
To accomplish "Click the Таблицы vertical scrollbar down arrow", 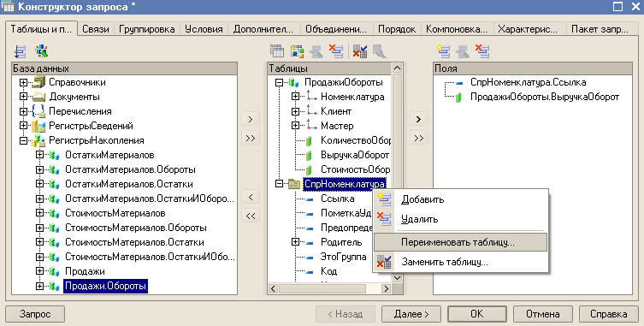I will pos(397,278).
